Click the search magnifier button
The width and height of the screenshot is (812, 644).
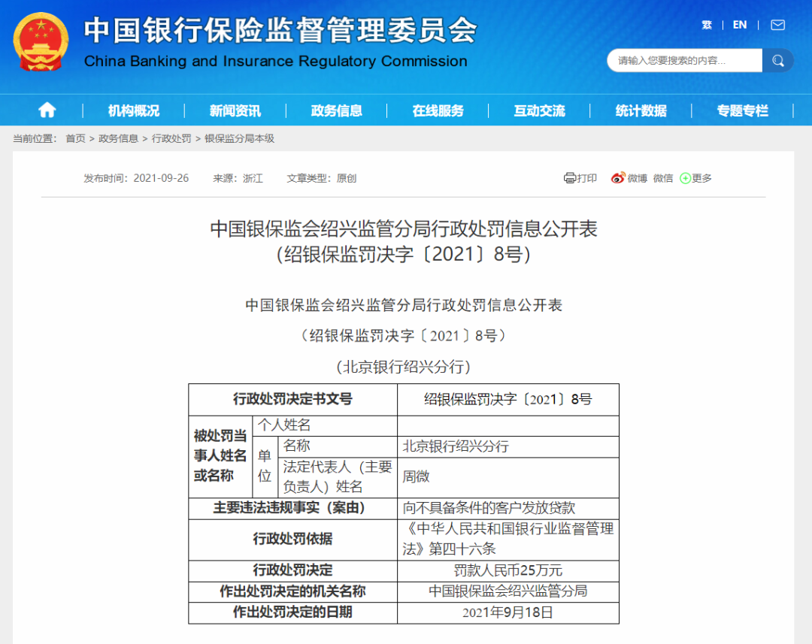(x=778, y=61)
